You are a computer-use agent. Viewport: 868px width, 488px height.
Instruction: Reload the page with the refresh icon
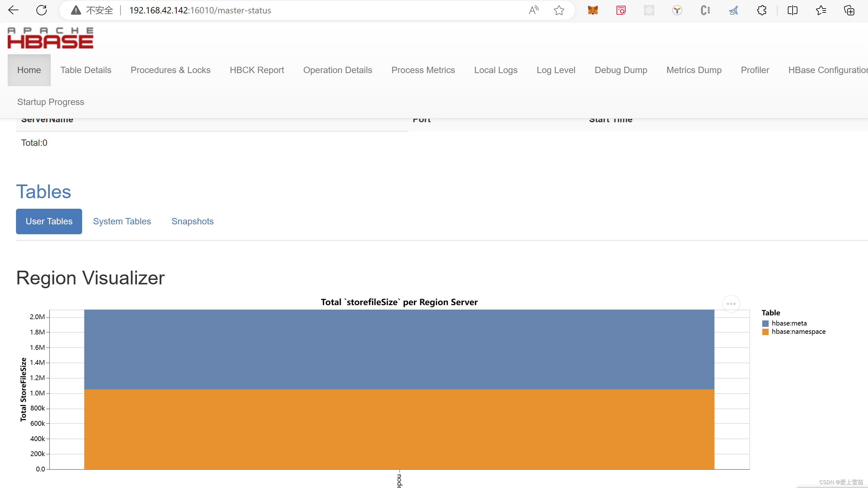42,10
